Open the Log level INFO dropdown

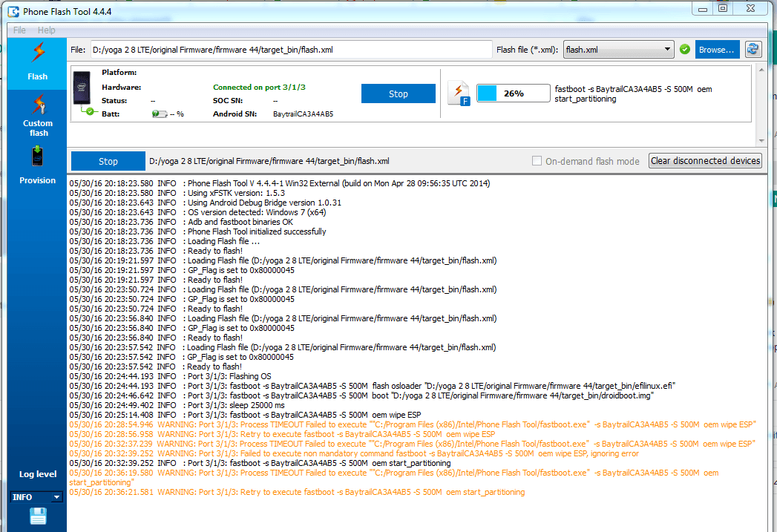(x=36, y=497)
